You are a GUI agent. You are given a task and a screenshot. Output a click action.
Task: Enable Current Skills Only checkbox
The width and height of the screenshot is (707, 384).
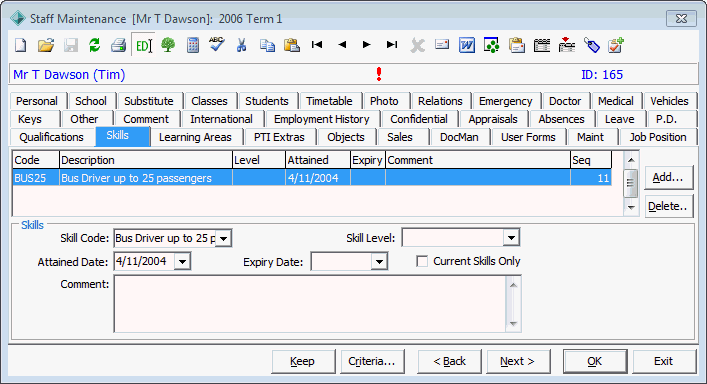[x=422, y=261]
